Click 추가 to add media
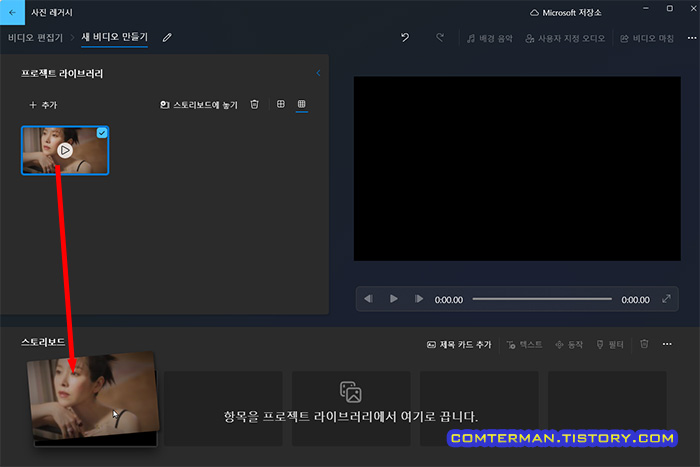 tap(43, 105)
